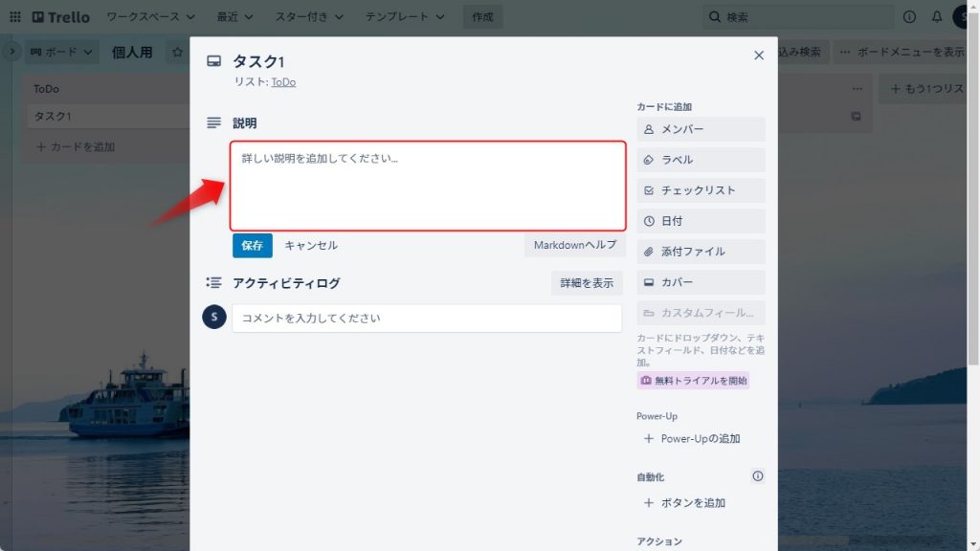Close the タスク1 card dialog

[x=759, y=55]
